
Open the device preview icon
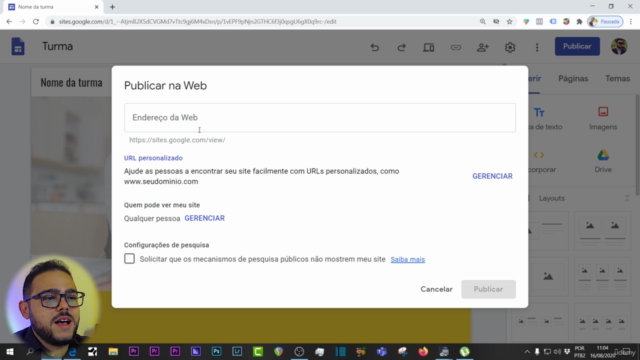click(x=429, y=47)
